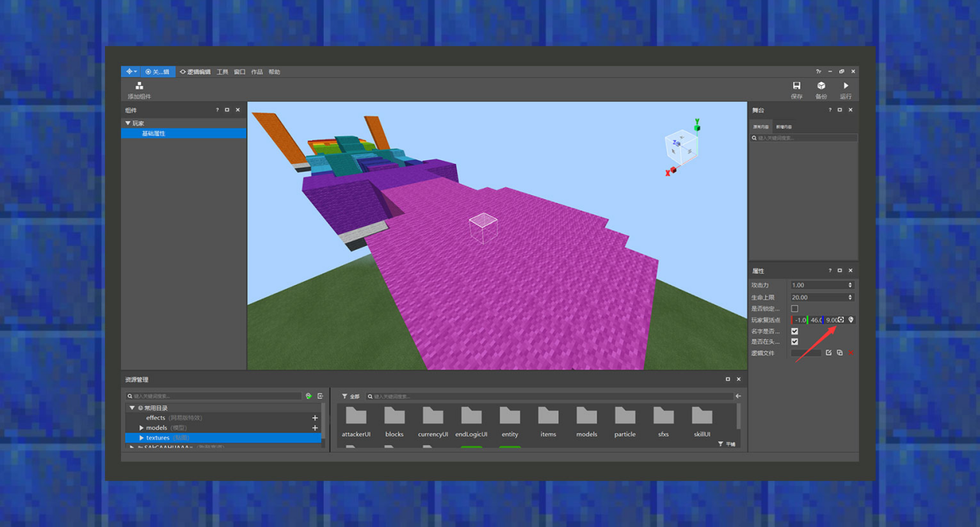The width and height of the screenshot is (980, 527).
Task: Click the 添加组件 add component icon
Action: point(139,86)
